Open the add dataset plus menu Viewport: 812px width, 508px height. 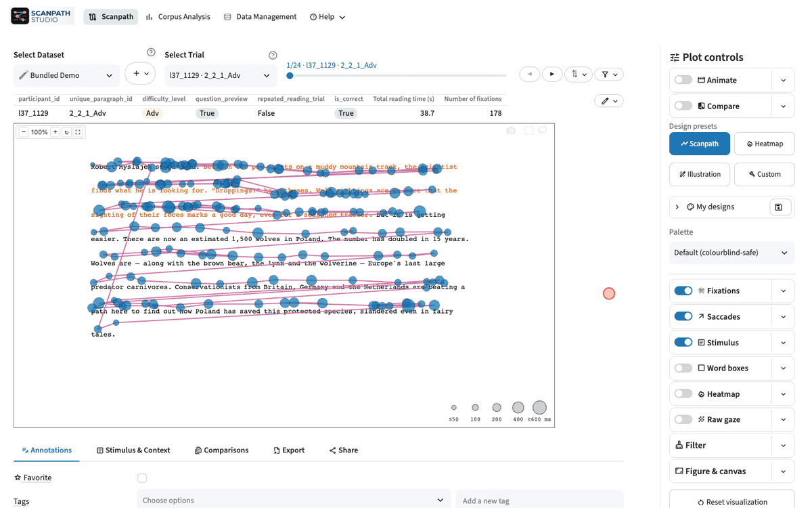point(140,73)
